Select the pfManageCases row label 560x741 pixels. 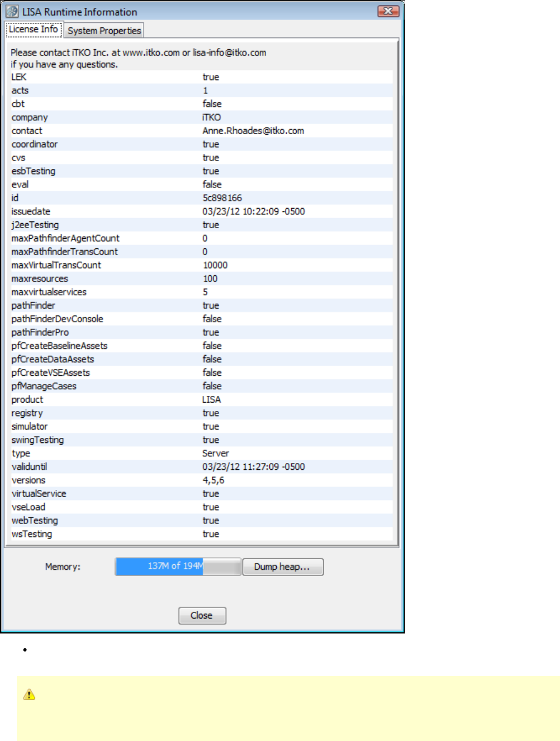click(44, 386)
